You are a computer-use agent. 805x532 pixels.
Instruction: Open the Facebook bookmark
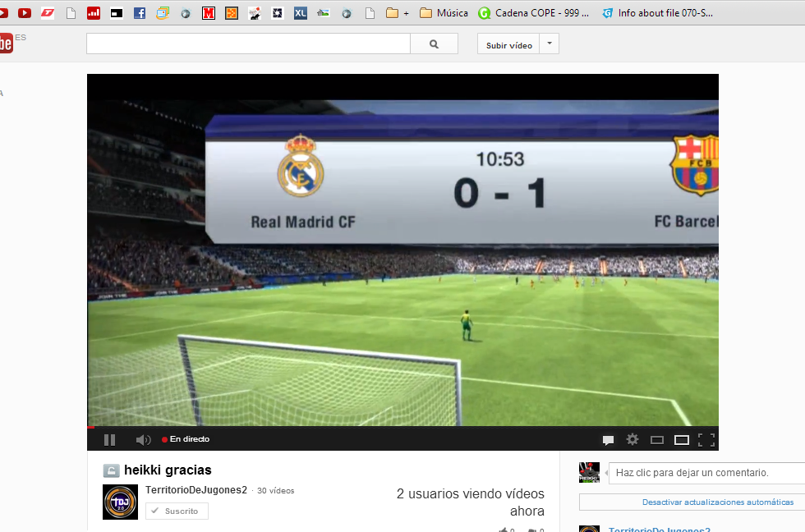(x=140, y=13)
